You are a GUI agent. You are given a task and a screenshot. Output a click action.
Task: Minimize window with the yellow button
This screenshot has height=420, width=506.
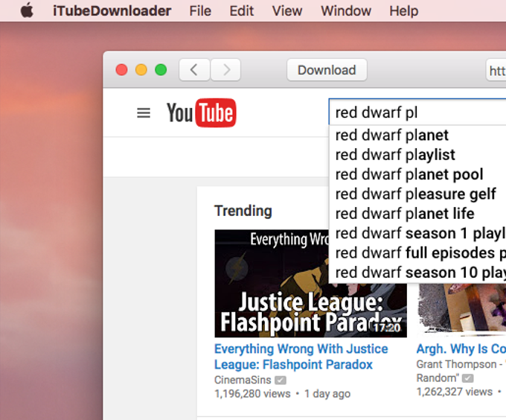[141, 70]
